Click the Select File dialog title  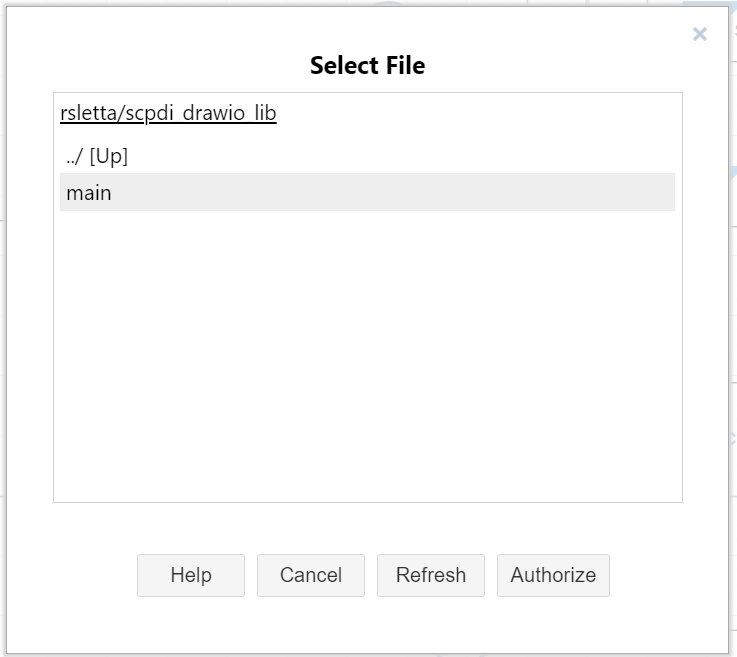click(x=367, y=66)
